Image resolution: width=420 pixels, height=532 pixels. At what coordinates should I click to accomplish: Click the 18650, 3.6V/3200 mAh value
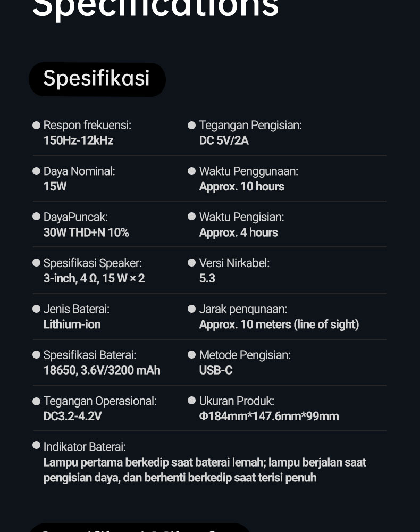(102, 370)
